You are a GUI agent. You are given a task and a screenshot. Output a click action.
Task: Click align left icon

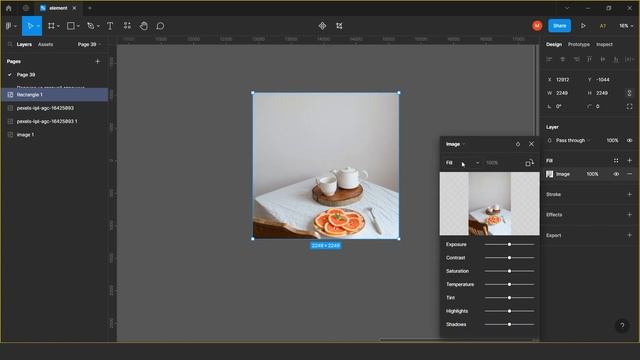pyautogui.click(x=549, y=60)
